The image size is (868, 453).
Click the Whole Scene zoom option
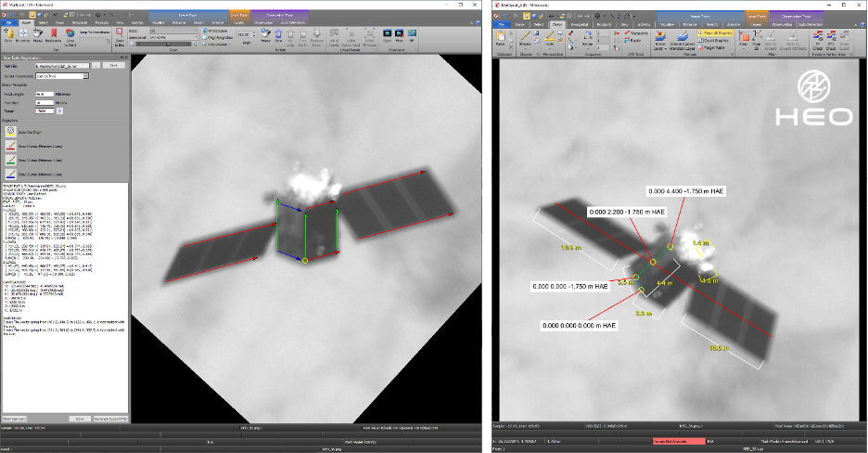[214, 31]
